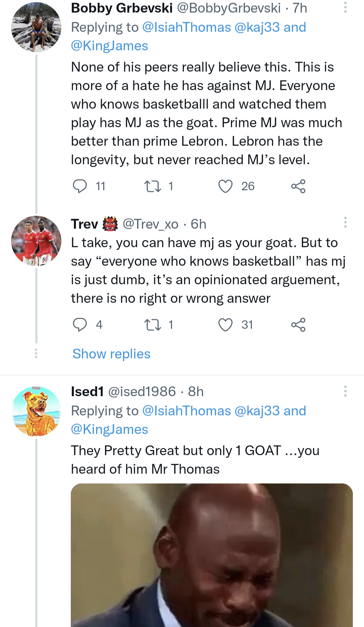This screenshot has width=364, height=627.
Task: Show replies under Trev's tweet
Action: [111, 354]
